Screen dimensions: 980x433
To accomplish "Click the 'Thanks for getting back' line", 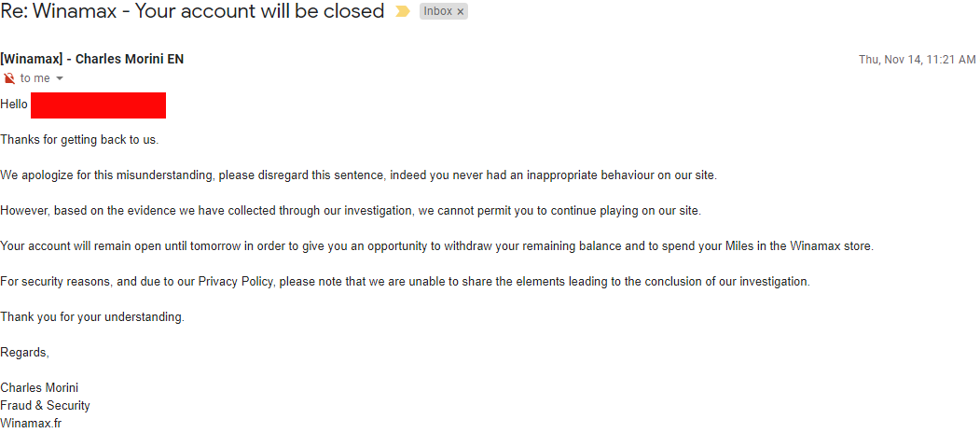I will [x=79, y=140].
